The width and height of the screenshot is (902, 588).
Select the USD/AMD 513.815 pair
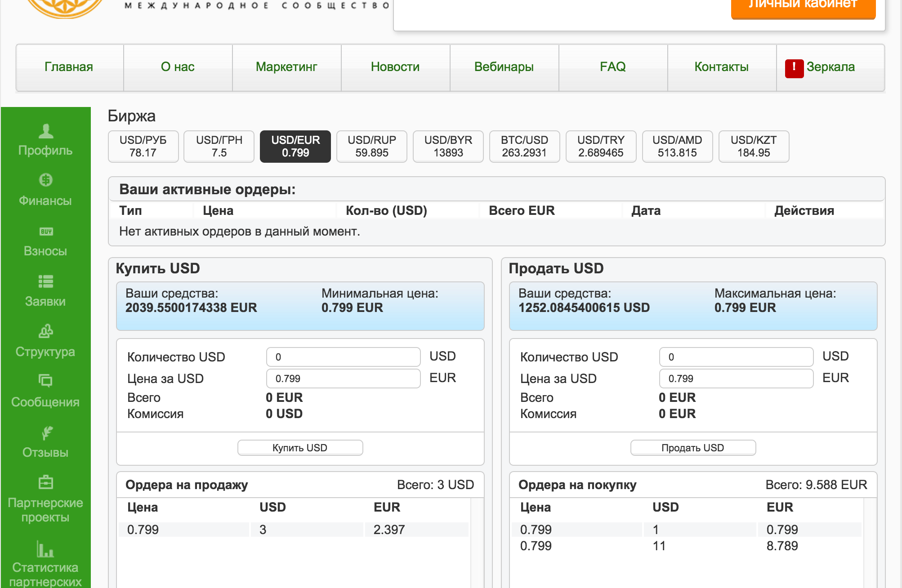(678, 146)
